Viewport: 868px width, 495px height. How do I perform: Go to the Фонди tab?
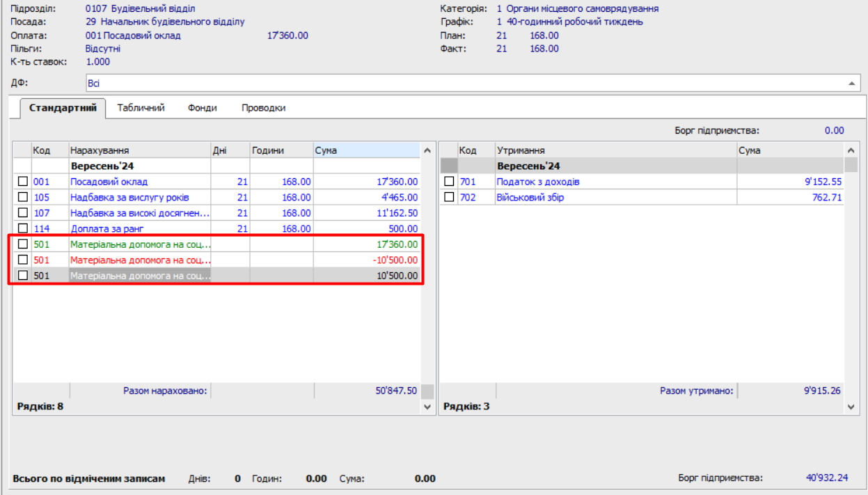coord(203,108)
